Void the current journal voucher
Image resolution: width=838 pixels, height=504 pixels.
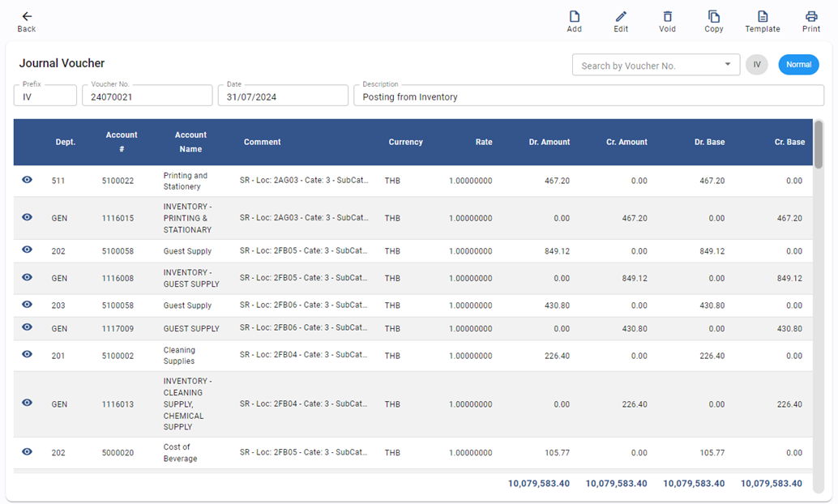tap(667, 21)
